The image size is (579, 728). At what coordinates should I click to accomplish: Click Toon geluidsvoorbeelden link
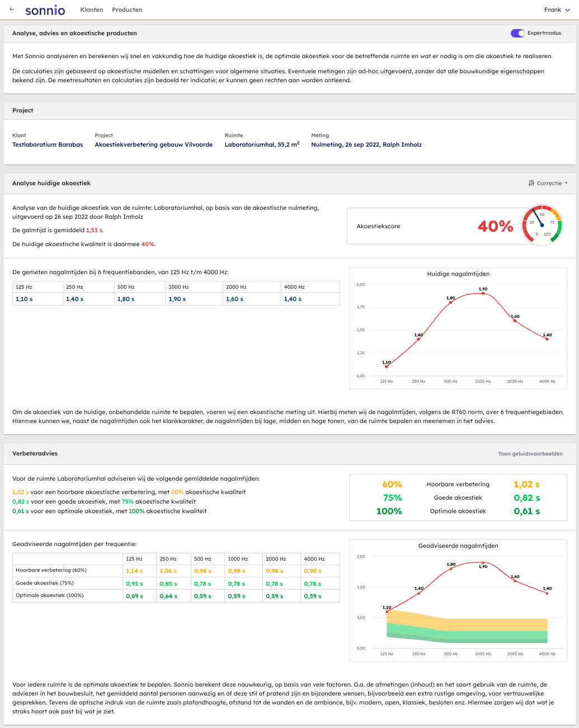pos(530,454)
